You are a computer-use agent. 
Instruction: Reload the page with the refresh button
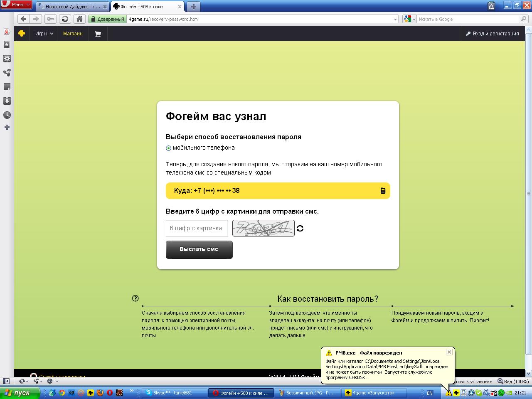(x=65, y=19)
